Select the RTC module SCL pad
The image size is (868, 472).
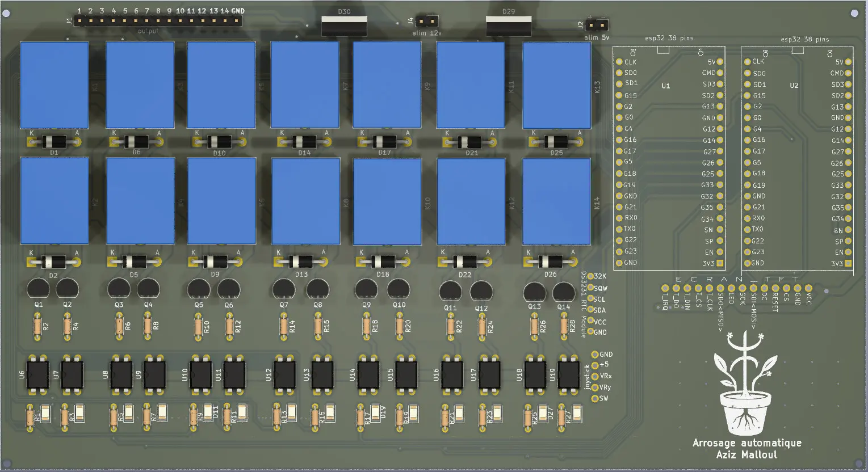click(x=590, y=298)
